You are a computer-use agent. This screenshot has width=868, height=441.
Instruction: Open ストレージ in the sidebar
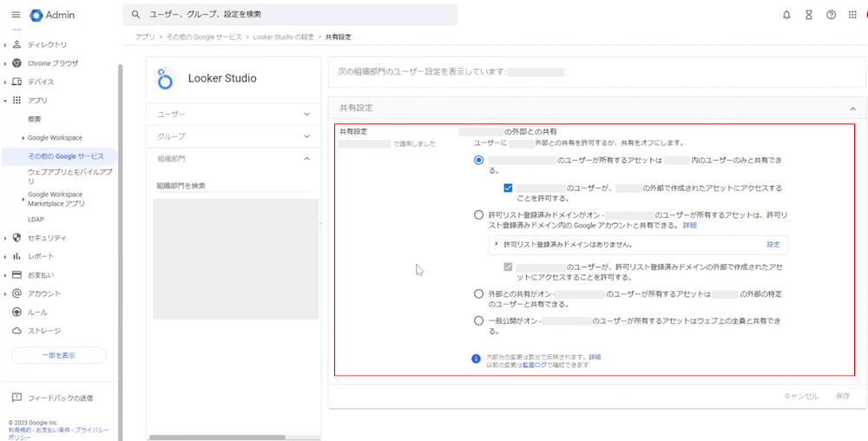[44, 331]
